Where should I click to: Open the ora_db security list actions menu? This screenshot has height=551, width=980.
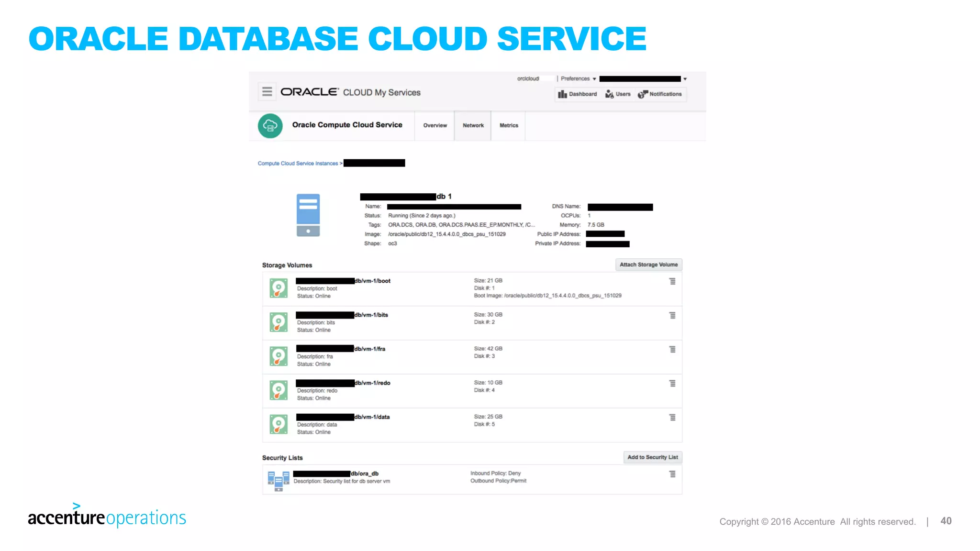click(672, 474)
